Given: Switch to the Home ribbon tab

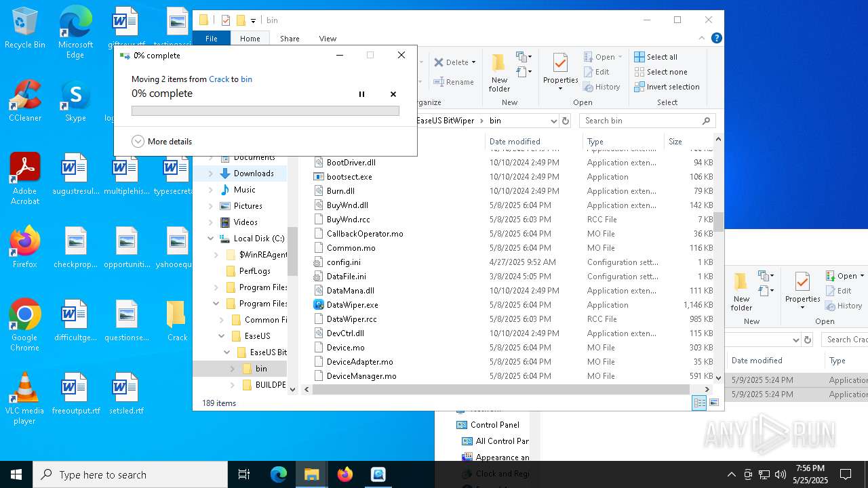Looking at the screenshot, I should (250, 39).
